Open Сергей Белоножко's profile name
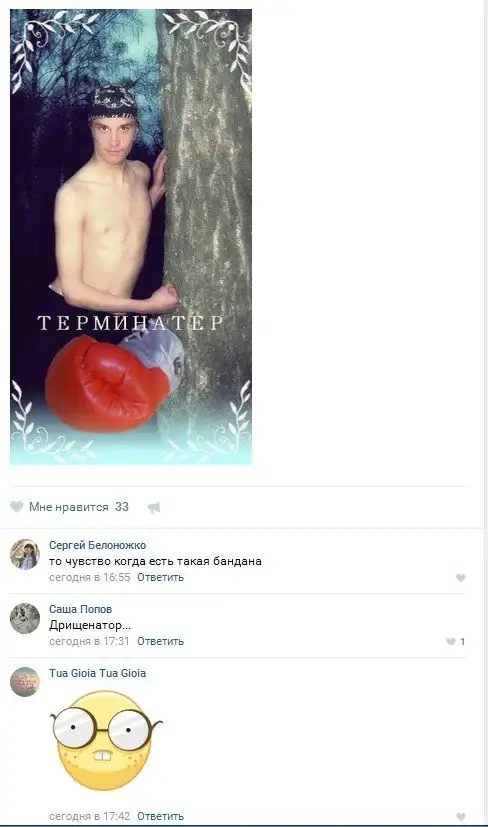The height and width of the screenshot is (827, 488). 98,545
